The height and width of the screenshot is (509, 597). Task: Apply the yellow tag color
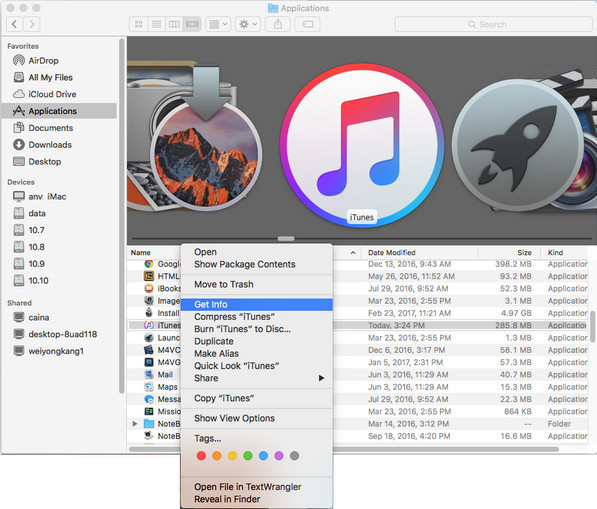(232, 456)
